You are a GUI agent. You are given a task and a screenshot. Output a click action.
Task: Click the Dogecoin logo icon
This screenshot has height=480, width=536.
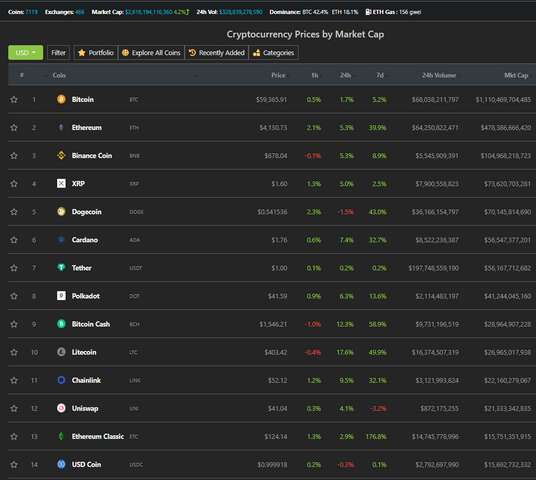(x=61, y=212)
